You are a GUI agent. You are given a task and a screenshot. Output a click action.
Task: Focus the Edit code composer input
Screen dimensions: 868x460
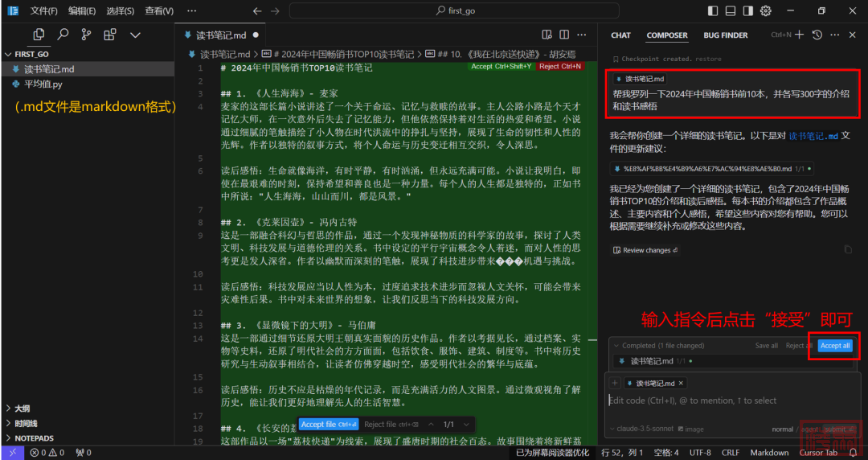coord(731,400)
